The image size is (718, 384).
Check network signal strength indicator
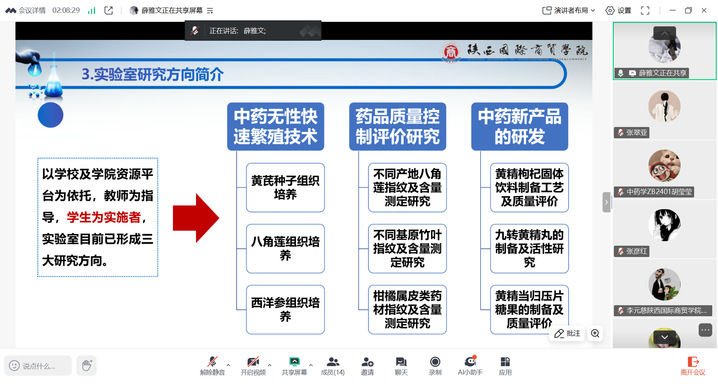click(x=92, y=10)
